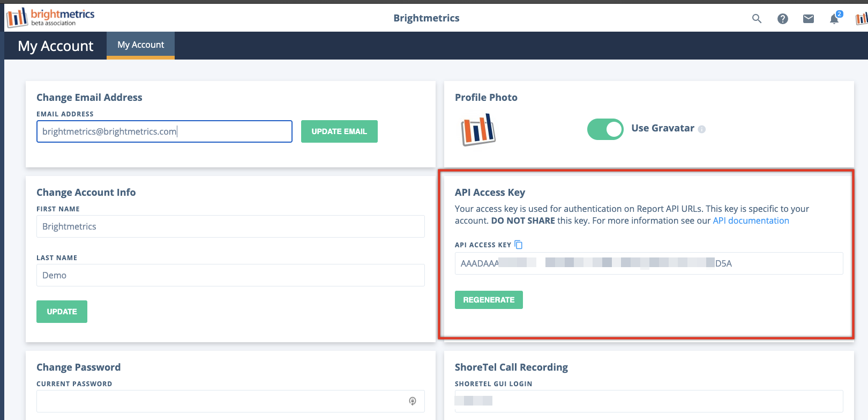
Task: Click the Brightmetrics logo at top left
Action: tap(50, 17)
